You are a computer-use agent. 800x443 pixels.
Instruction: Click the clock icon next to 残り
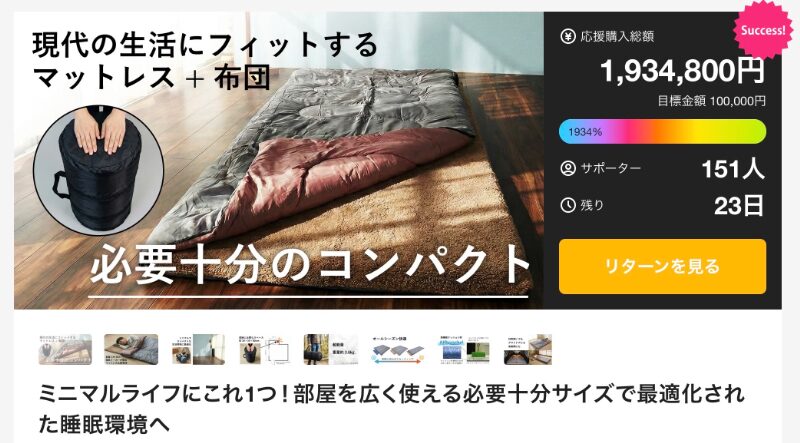pos(568,205)
